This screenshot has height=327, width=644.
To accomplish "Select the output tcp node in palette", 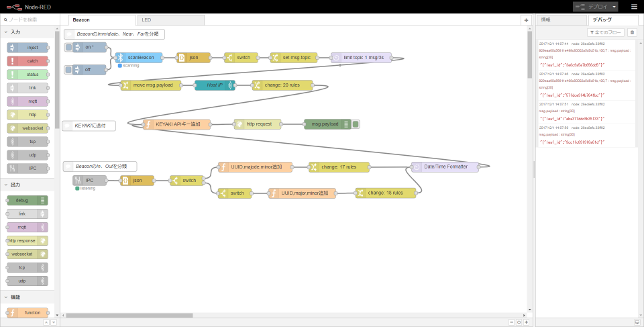I will coord(28,268).
